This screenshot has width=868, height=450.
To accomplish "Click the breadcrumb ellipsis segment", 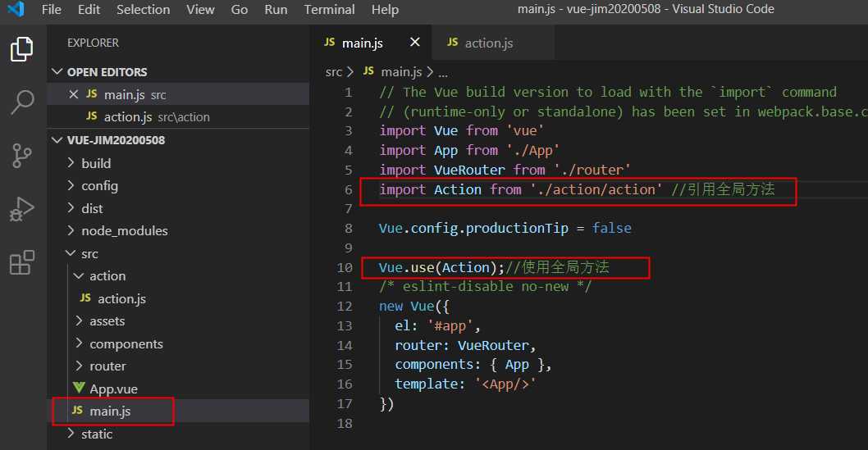I will 443,72.
